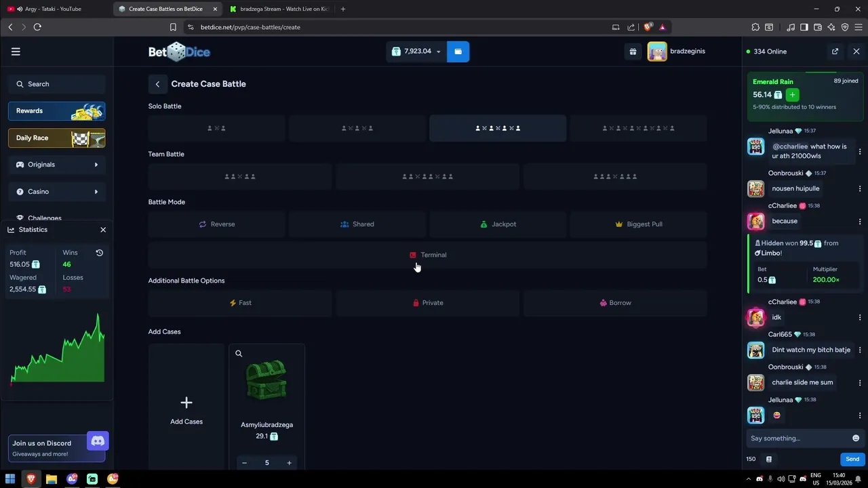This screenshot has width=868, height=488.
Task: Join Emerald Rain with green plus
Action: 792,95
